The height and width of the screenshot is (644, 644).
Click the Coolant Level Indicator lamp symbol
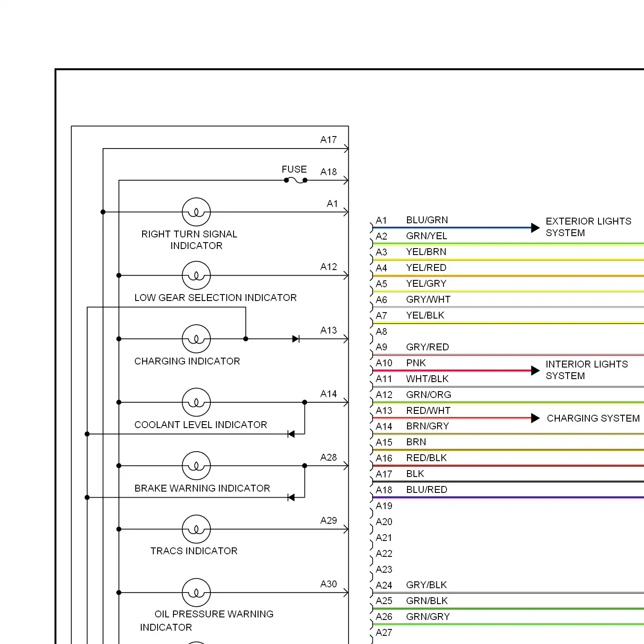coord(196,402)
